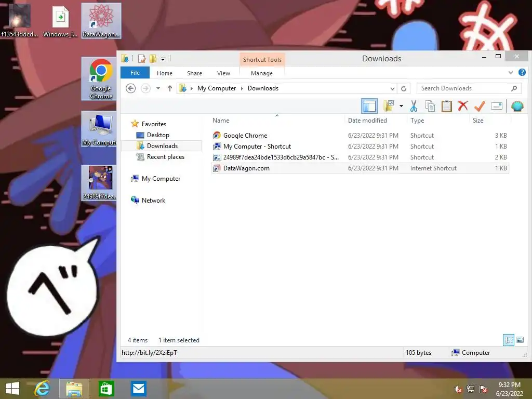Click the Rename label icon in toolbar
This screenshot has width=532, height=399.
point(496,106)
